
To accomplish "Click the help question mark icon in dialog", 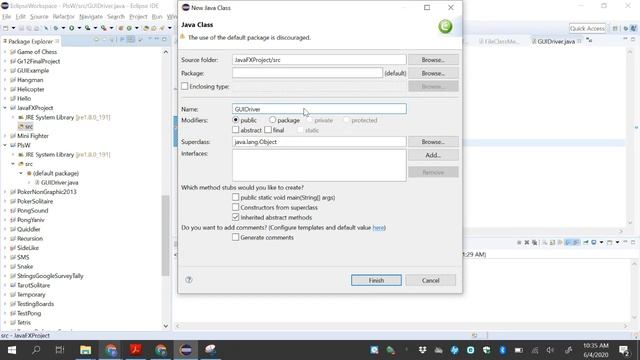I will [189, 280].
